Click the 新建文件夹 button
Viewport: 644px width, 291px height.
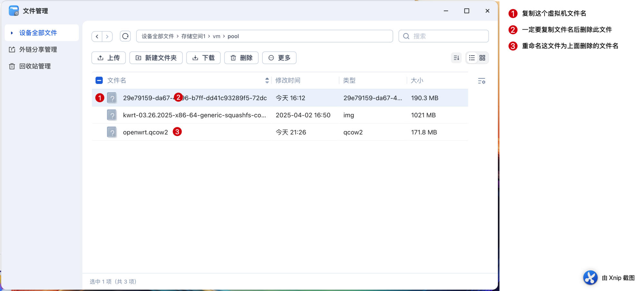[x=156, y=58]
